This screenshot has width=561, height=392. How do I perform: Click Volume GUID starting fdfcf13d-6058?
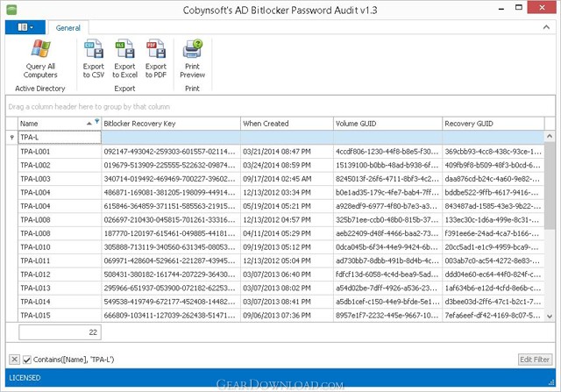[387, 274]
